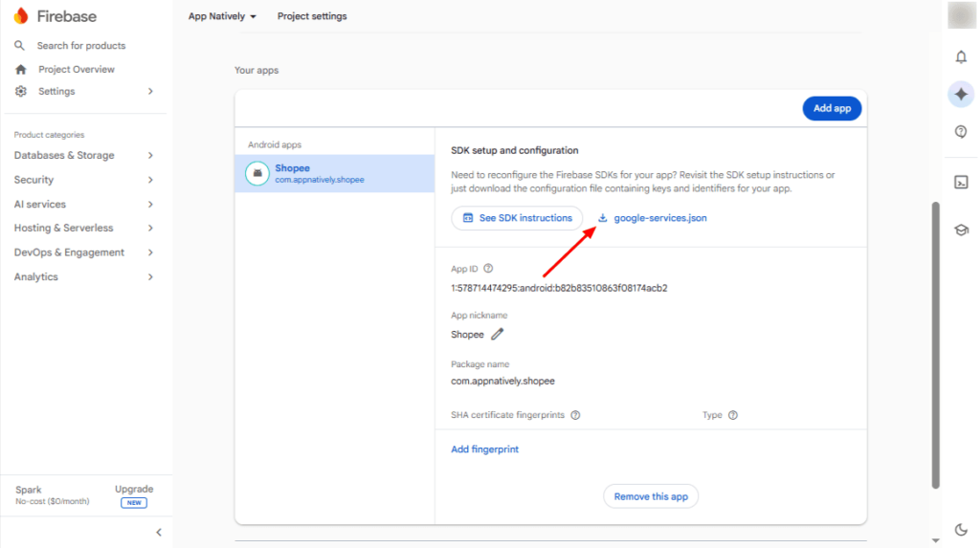Expand the Security category
This screenshot has width=980, height=548.
(83, 180)
